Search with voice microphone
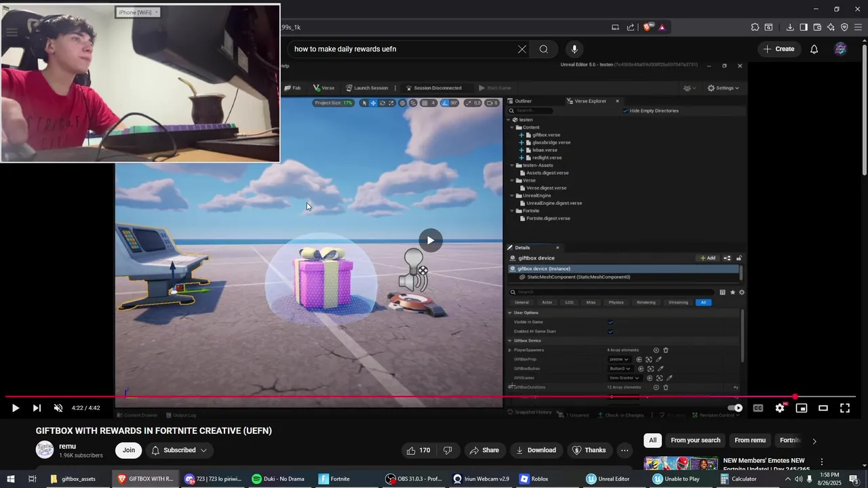Viewport: 868px width, 488px height. click(x=574, y=49)
